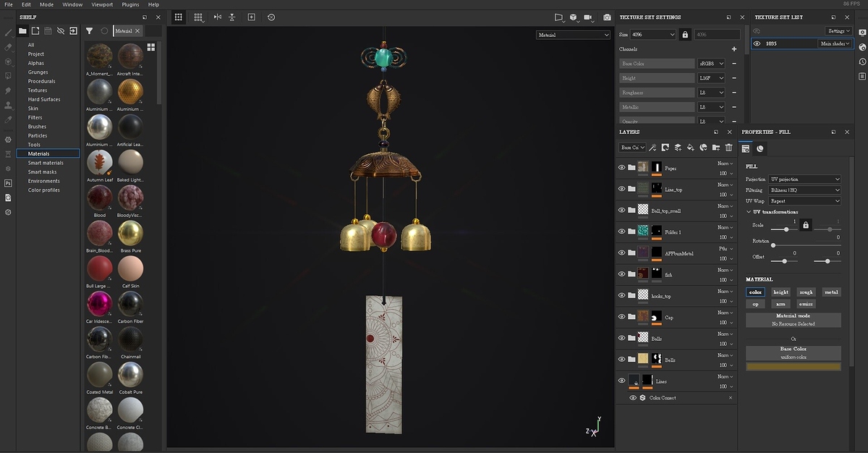Select the Smudge tool
The height and width of the screenshot is (453, 868).
8,90
